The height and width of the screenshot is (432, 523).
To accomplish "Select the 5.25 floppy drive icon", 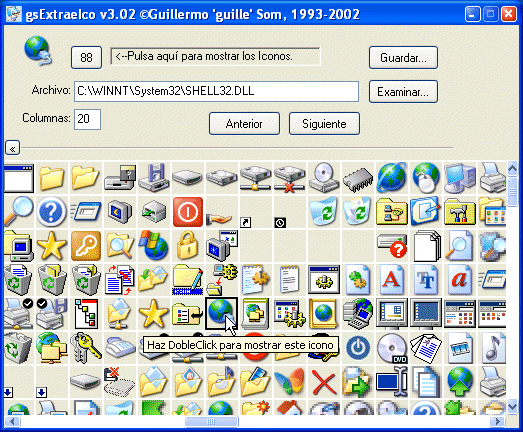I will pos(120,178).
